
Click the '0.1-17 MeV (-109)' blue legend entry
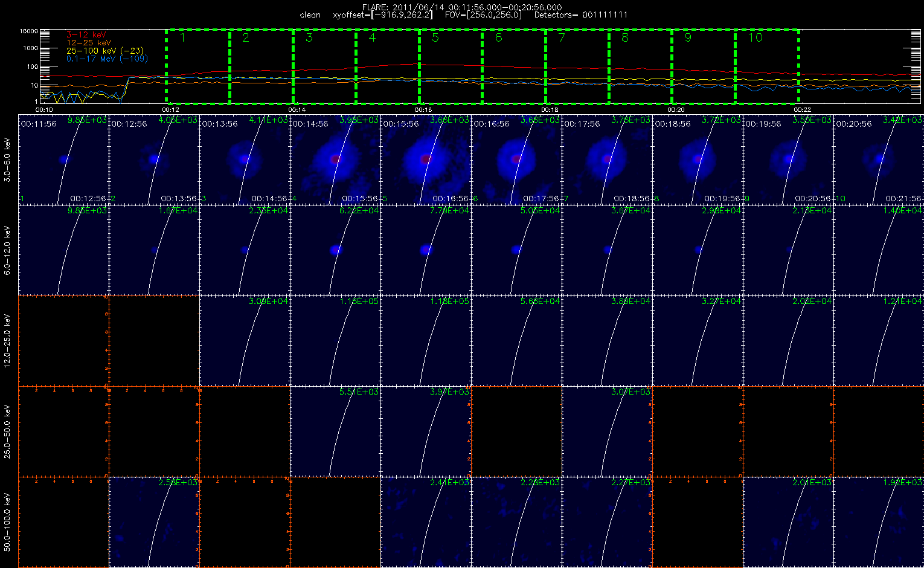tap(107, 59)
